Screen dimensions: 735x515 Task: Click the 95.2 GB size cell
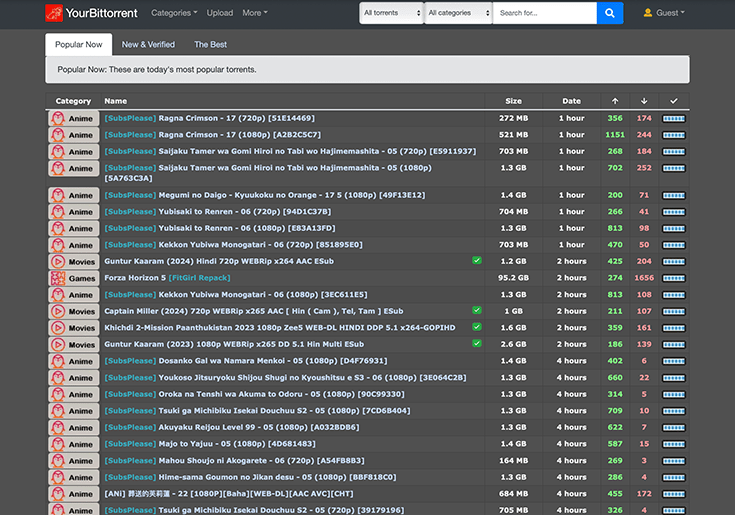513,278
